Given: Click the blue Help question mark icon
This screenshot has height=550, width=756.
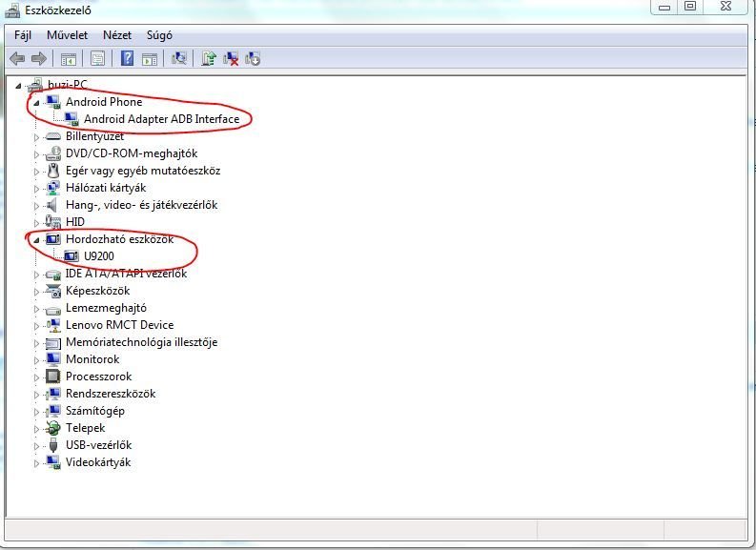Looking at the screenshot, I should [127, 58].
